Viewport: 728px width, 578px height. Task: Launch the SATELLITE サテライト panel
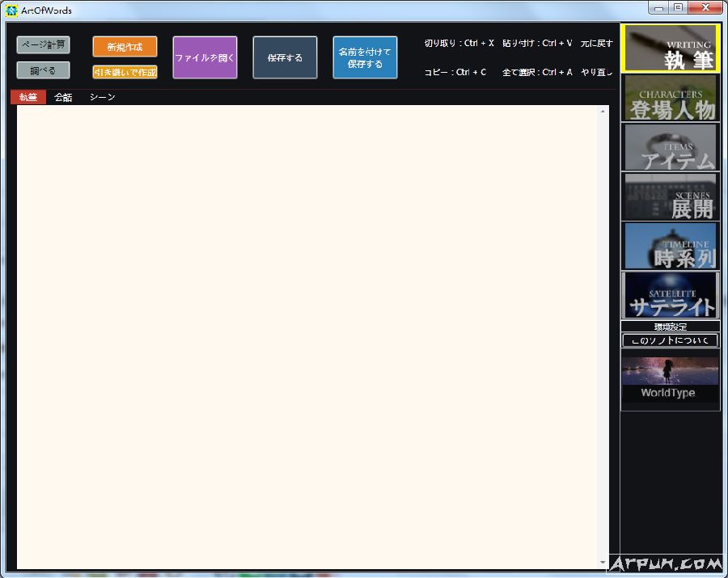pyautogui.click(x=670, y=295)
